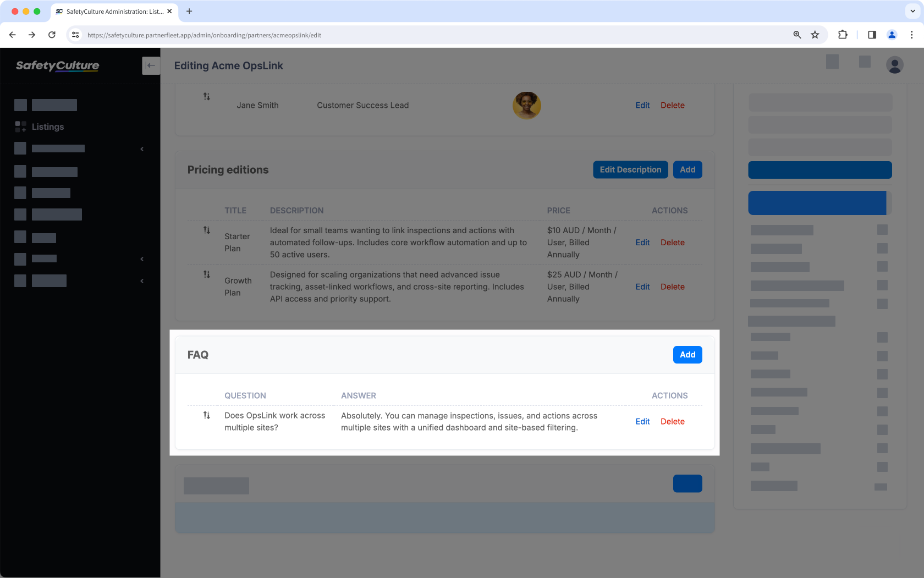Bookmark this page with the star icon
Image resolution: width=924 pixels, height=578 pixels.
tap(815, 35)
